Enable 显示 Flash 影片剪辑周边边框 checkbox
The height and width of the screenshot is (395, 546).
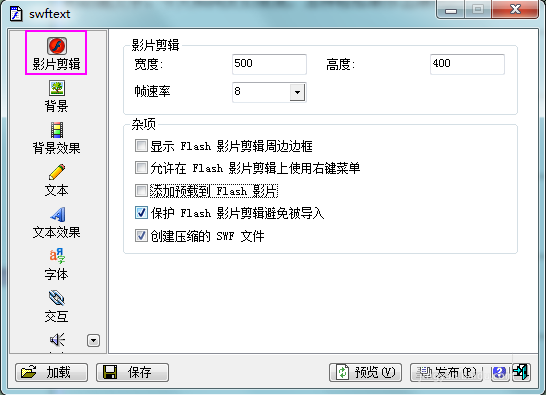[141, 146]
